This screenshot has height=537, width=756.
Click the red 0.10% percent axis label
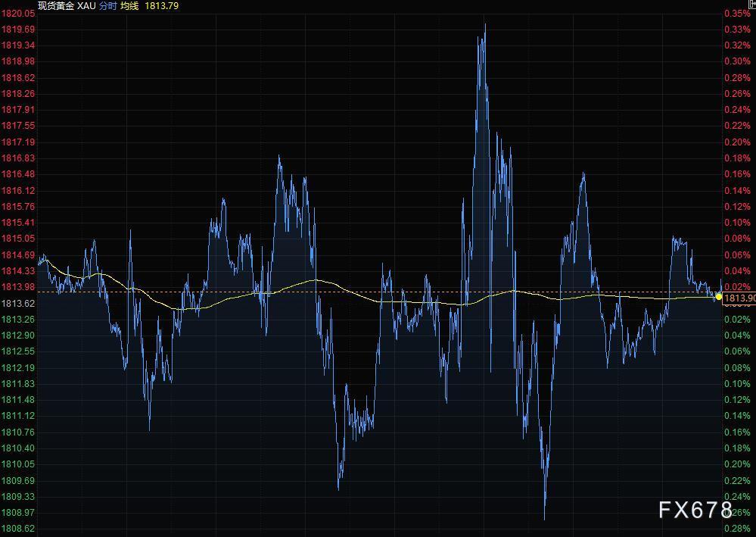(x=738, y=223)
